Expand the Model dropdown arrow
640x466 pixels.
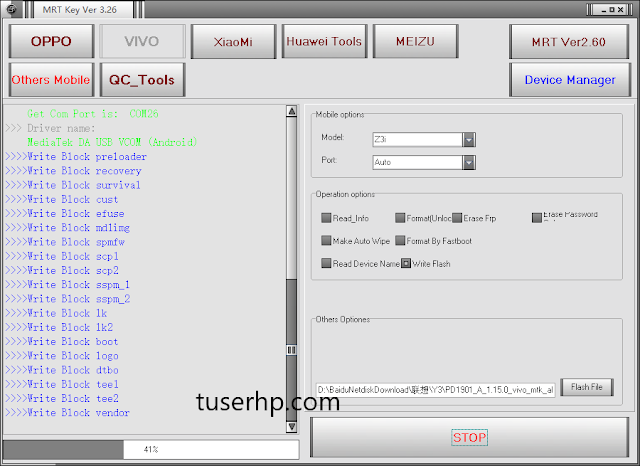(469, 140)
